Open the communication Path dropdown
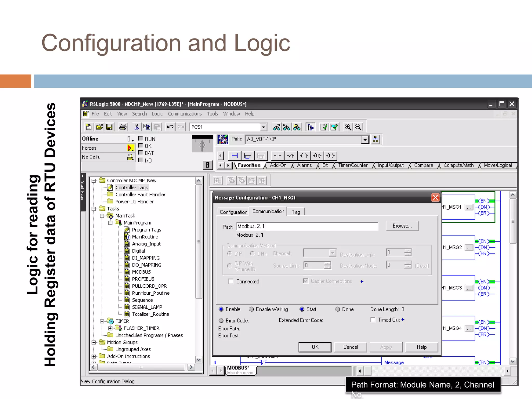The width and height of the screenshot is (532, 399). (365, 139)
